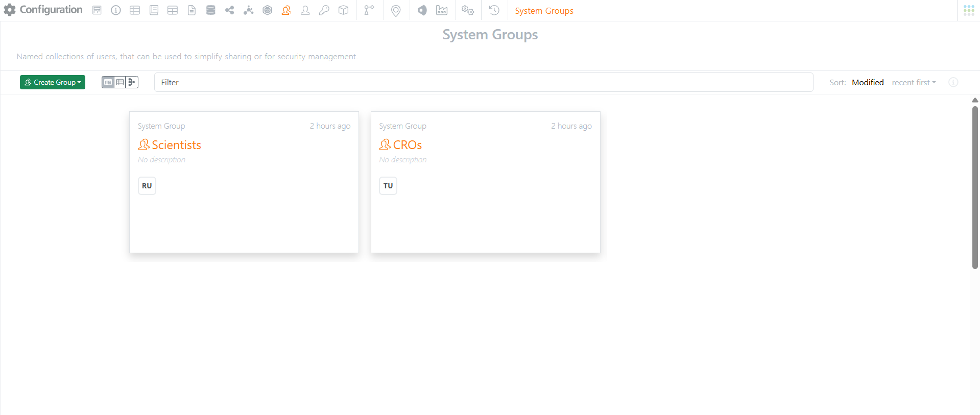Open the app launcher grid icon

969,10
